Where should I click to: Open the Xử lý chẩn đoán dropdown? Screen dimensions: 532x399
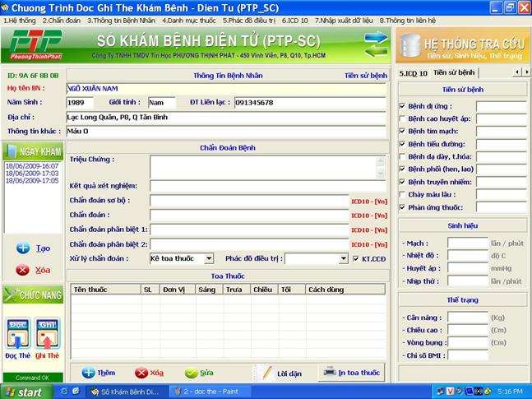tap(209, 258)
